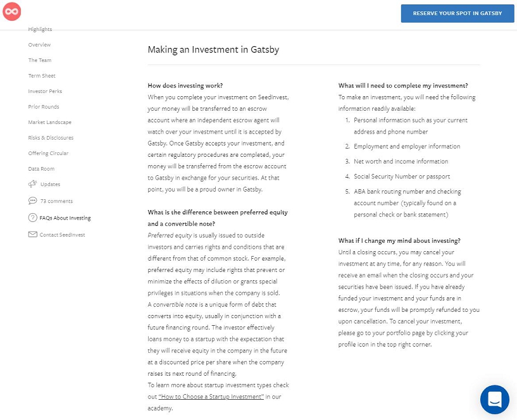Image resolution: width=517 pixels, height=420 pixels.
Task: Click the FAQs question mark icon
Action: coord(32,218)
